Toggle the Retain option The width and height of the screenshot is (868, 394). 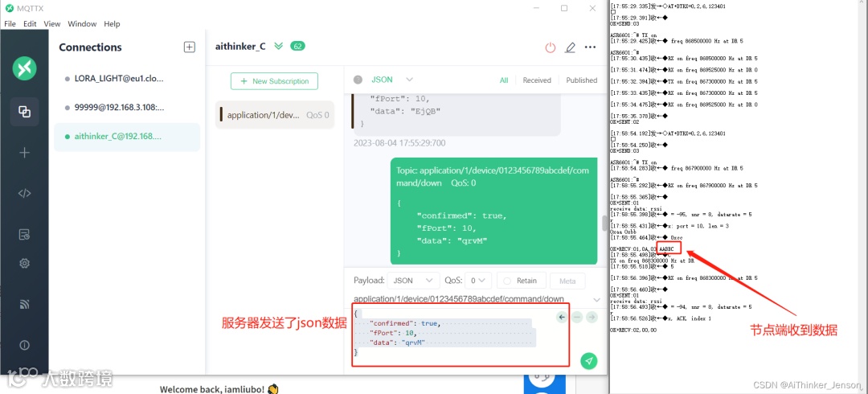point(521,281)
